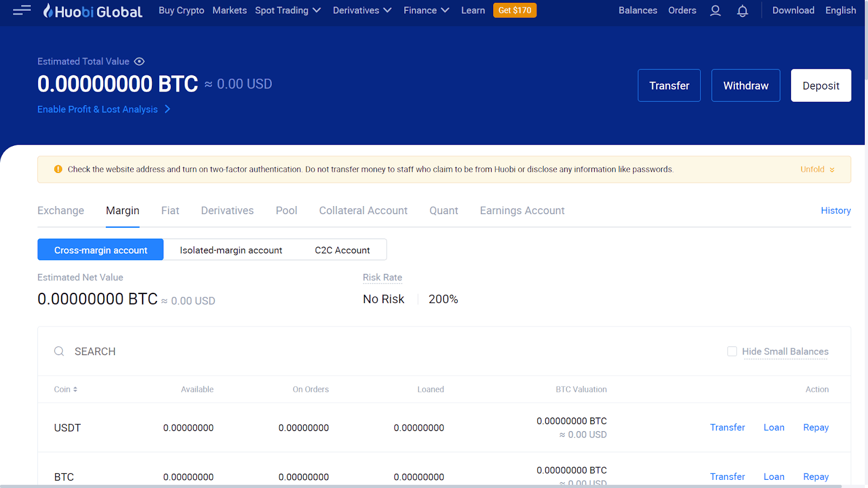Open the notifications bell icon

743,10
